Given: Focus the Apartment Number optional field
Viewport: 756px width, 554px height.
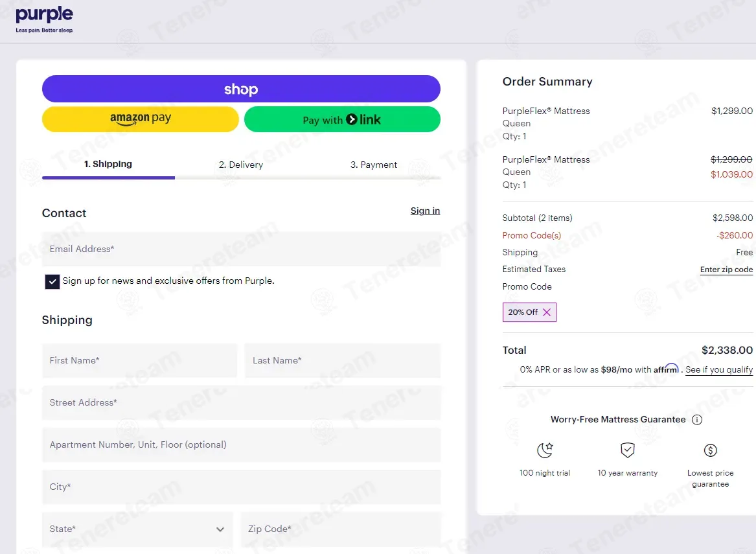Looking at the screenshot, I should point(241,444).
